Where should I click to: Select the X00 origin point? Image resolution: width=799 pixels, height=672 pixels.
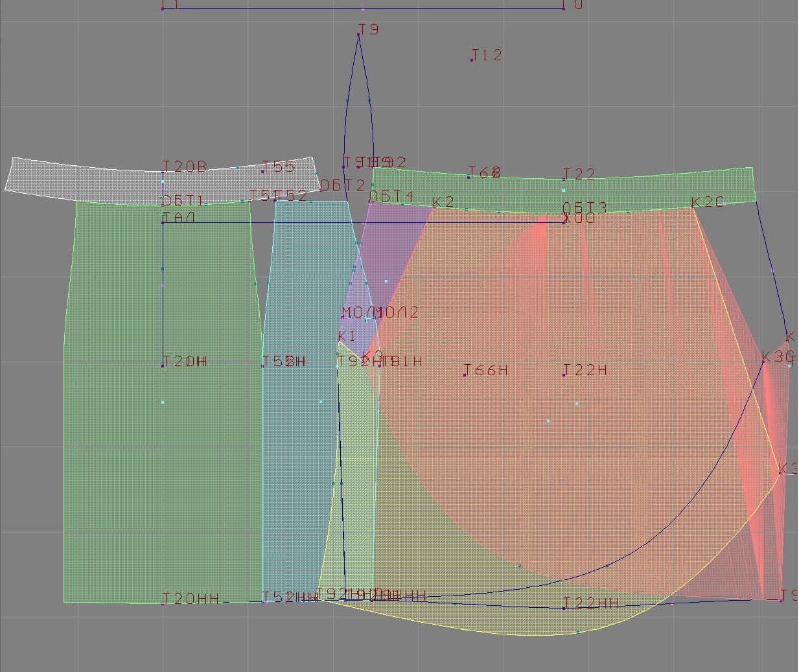(564, 222)
